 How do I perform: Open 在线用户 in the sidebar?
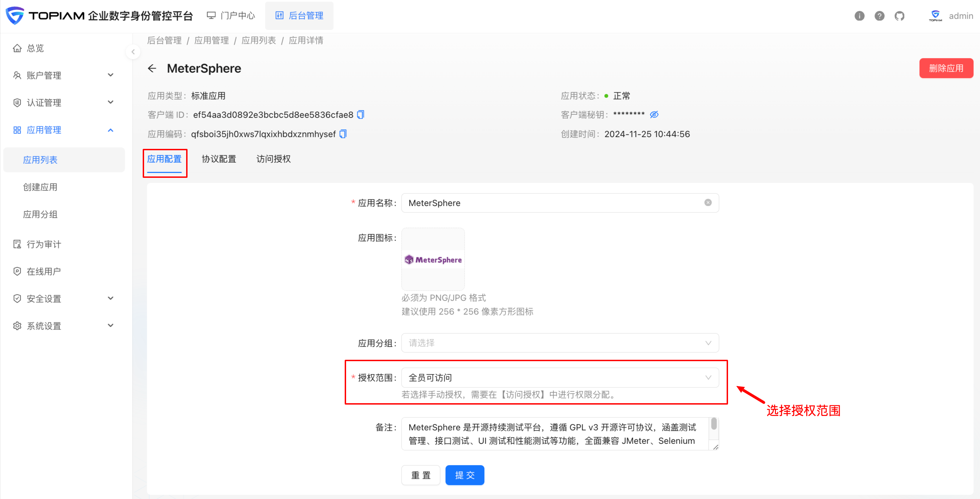point(43,271)
